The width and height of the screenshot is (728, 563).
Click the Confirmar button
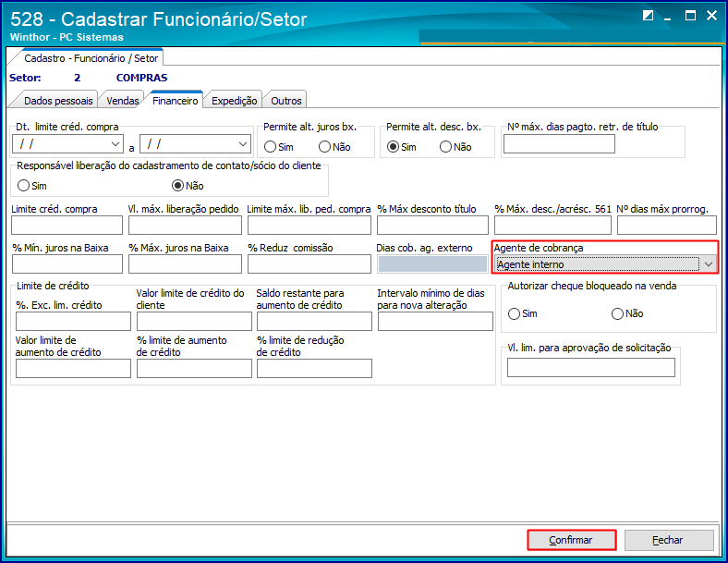[x=571, y=540]
